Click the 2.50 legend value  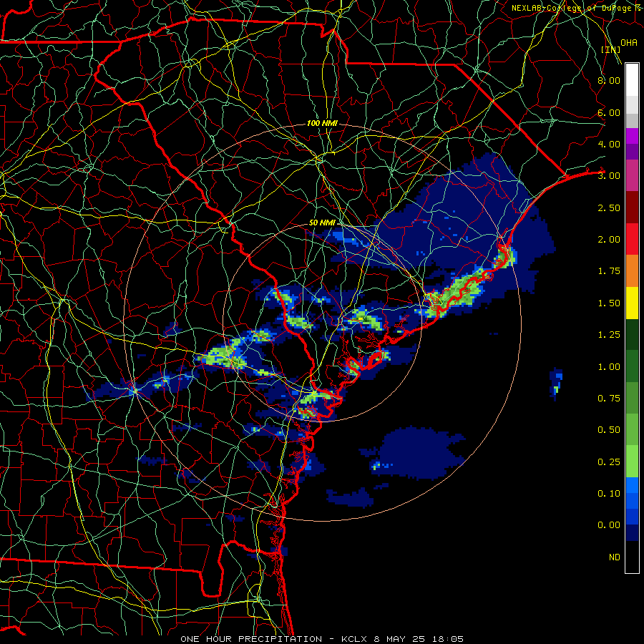(x=609, y=208)
